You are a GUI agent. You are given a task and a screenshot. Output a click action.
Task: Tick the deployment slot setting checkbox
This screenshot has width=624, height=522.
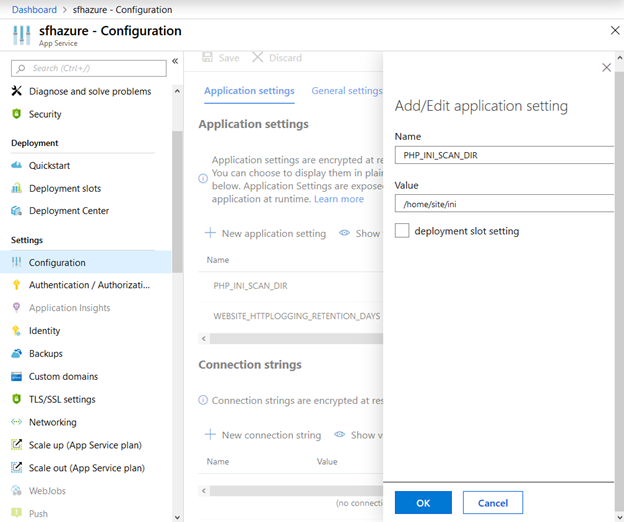[402, 230]
